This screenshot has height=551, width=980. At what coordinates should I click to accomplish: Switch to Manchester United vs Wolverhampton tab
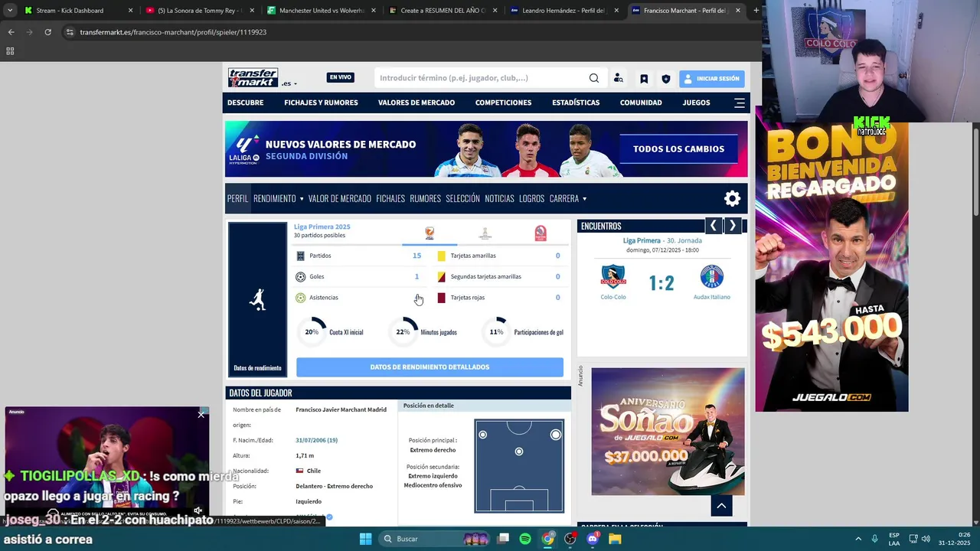pos(322,11)
